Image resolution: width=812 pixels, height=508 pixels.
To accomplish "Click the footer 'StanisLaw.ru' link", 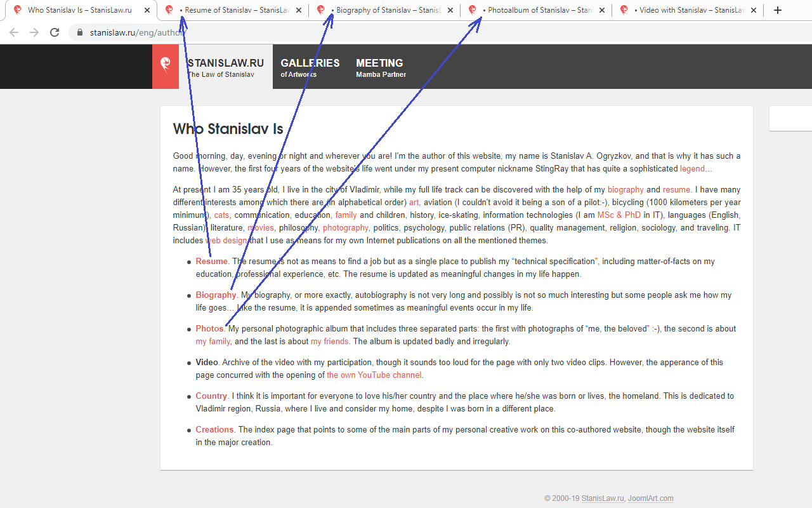I will (603, 498).
